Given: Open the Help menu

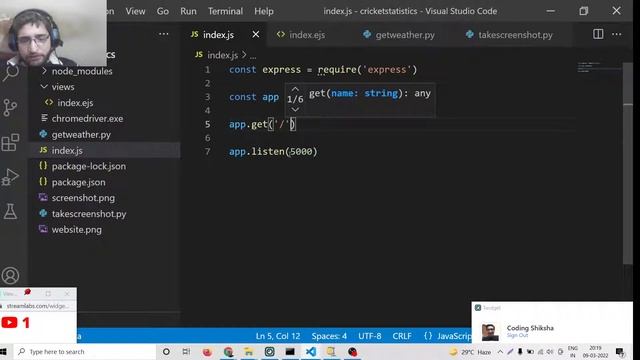Looking at the screenshot, I should 264,11.
